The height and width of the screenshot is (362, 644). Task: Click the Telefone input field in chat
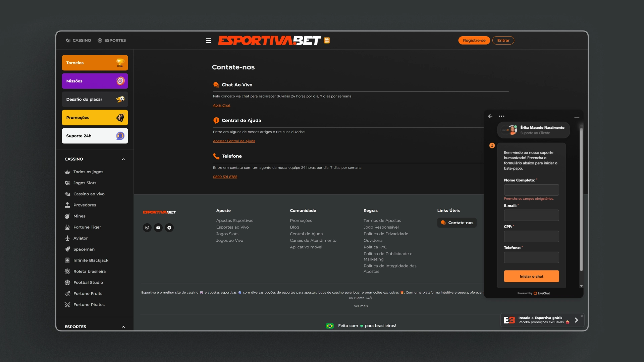pyautogui.click(x=531, y=257)
